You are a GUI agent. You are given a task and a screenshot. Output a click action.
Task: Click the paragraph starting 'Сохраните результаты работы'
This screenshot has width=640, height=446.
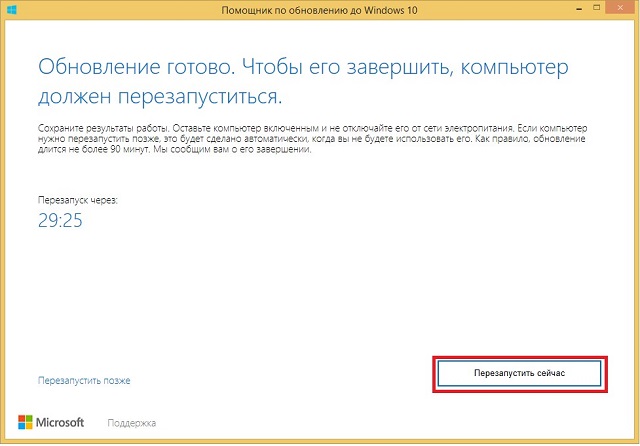point(313,139)
